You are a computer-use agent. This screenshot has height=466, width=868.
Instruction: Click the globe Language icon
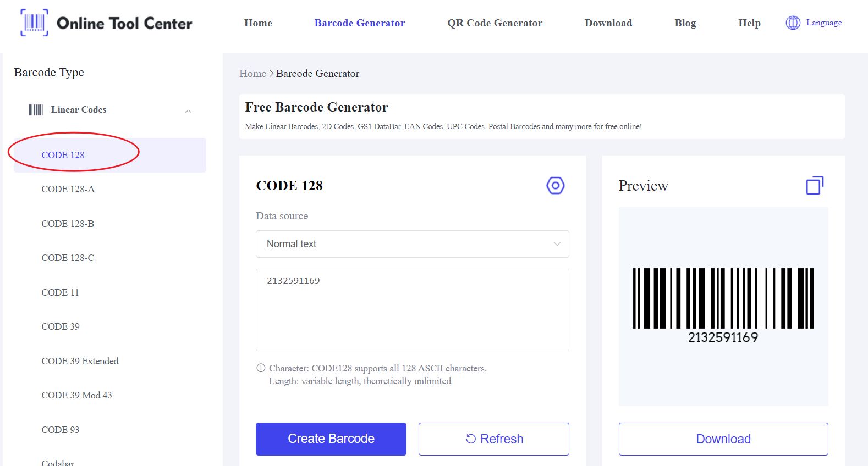tap(793, 23)
